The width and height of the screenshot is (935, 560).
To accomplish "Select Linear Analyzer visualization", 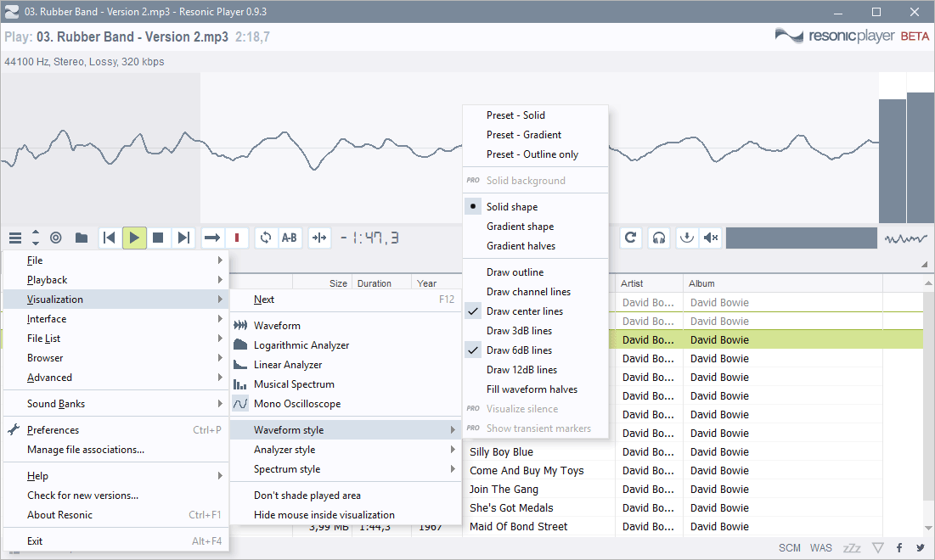I will click(x=346, y=365).
